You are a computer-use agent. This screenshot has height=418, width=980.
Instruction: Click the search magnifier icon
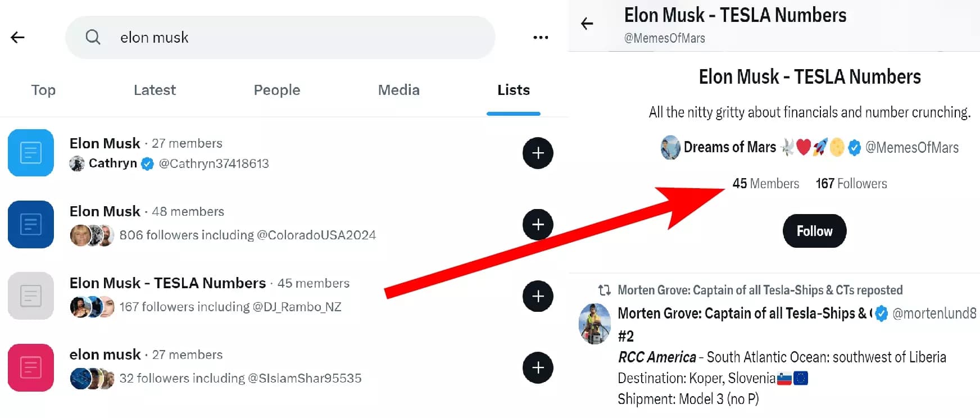pos(93,37)
